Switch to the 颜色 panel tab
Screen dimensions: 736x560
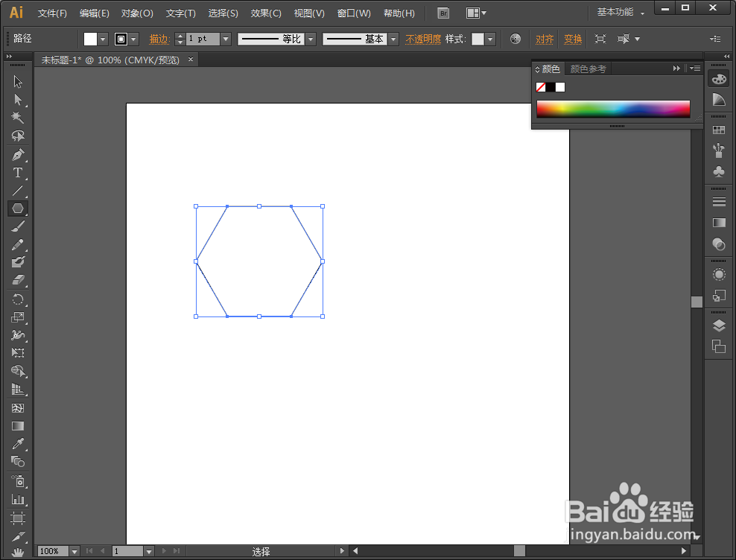(551, 69)
